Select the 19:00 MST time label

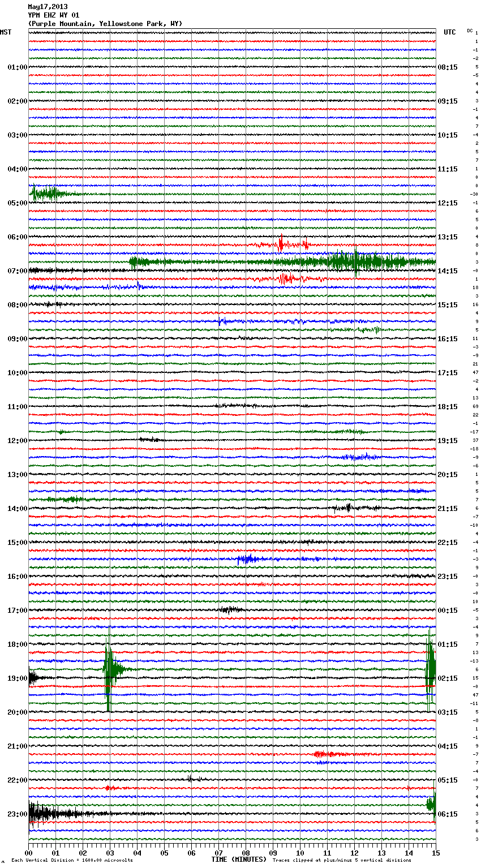18,678
